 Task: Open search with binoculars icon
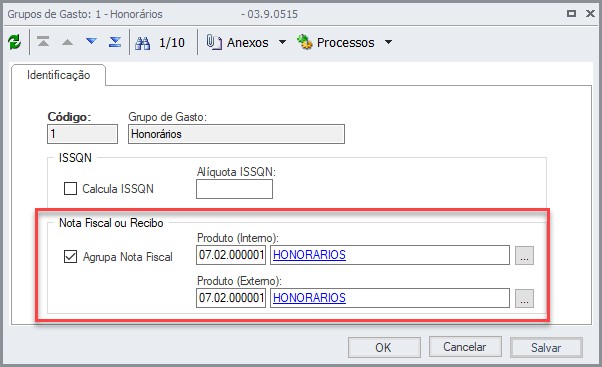[142, 43]
